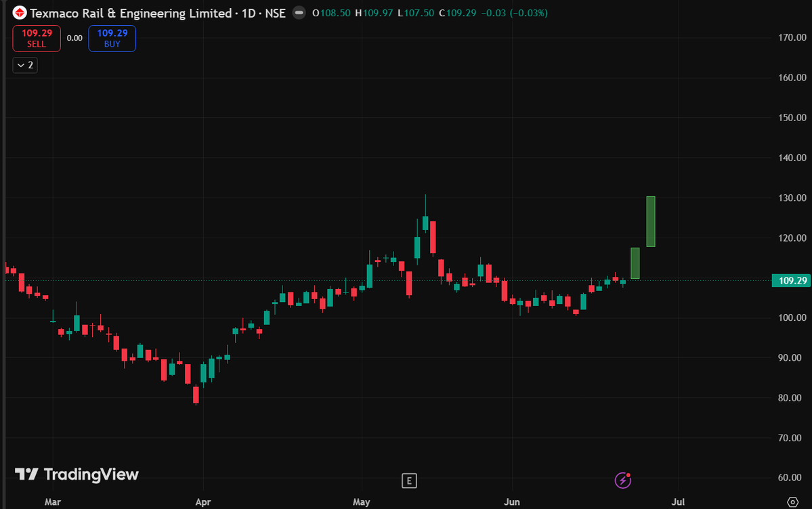Screen dimensions: 812x509
Task: Click the 109.29 BUY button
Action: click(112, 39)
